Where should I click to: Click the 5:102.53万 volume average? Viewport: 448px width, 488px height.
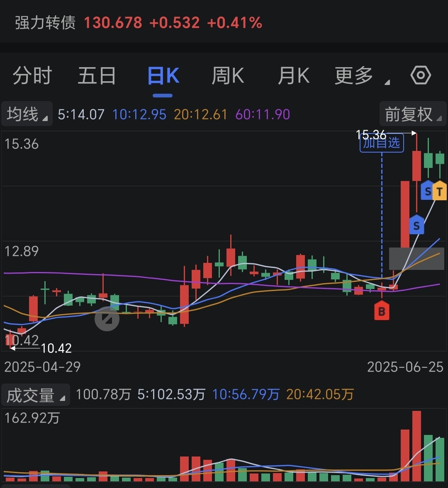click(172, 395)
